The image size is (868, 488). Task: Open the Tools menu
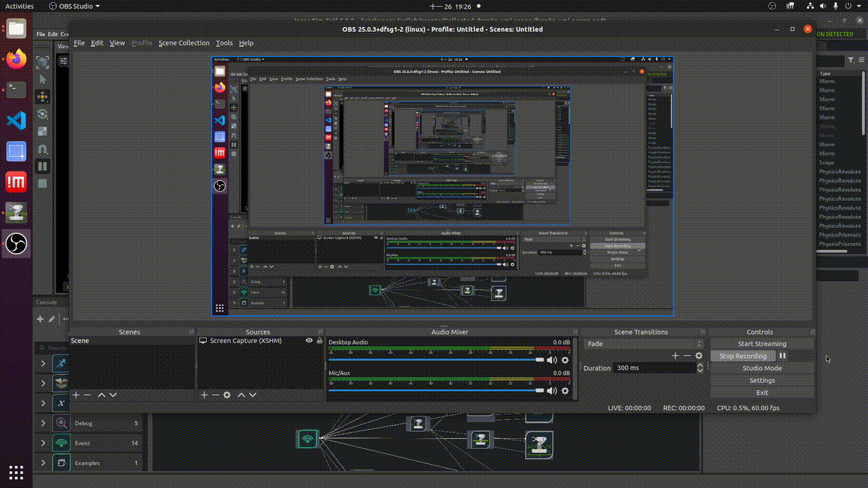[x=224, y=43]
